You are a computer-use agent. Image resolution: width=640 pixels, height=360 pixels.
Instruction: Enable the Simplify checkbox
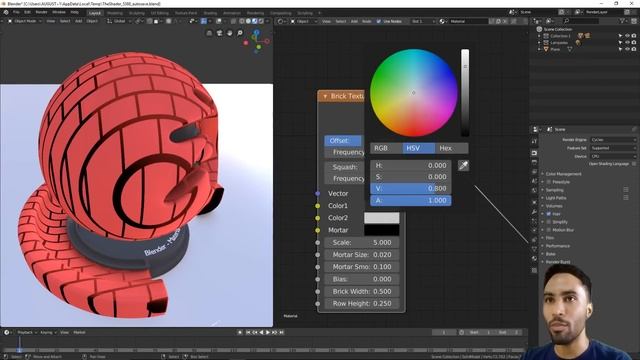tap(549, 222)
